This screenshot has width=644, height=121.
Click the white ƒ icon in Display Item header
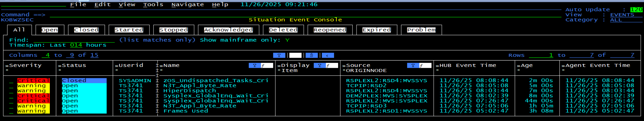(332, 65)
